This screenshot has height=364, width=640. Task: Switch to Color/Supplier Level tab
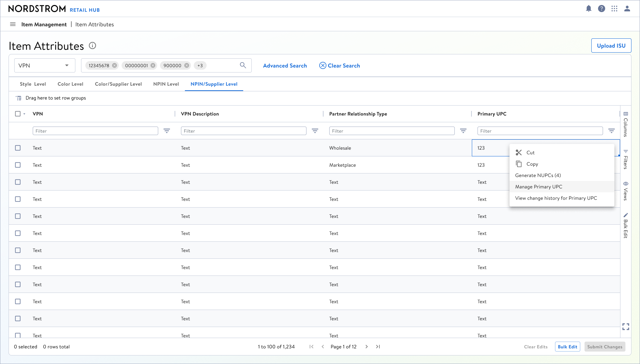tap(118, 84)
